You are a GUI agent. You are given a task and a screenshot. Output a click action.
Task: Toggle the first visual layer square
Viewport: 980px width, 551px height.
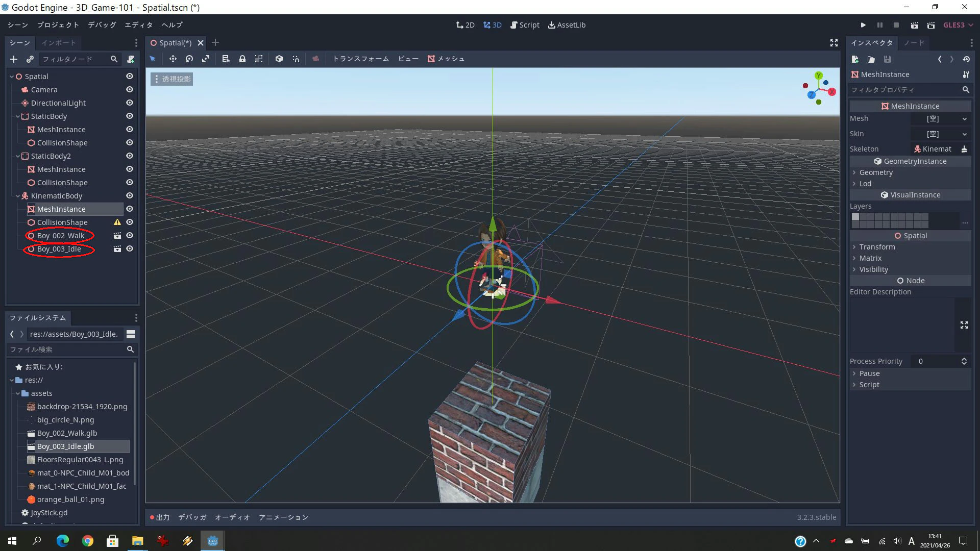coord(855,217)
